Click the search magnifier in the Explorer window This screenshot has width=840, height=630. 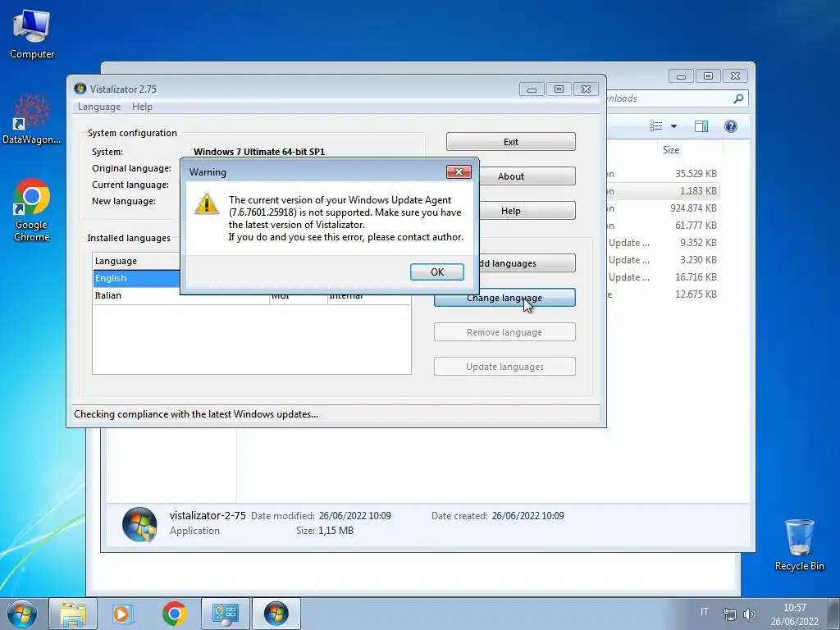(x=738, y=98)
